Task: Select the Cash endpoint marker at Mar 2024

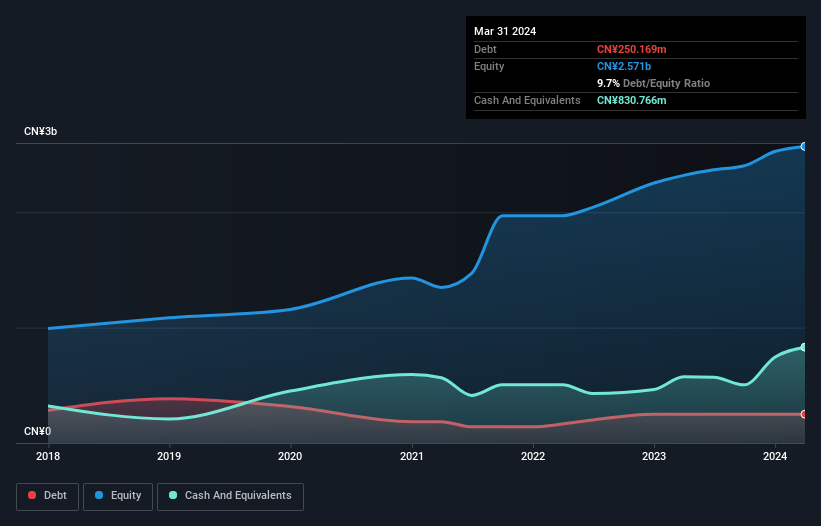Action: click(x=804, y=347)
